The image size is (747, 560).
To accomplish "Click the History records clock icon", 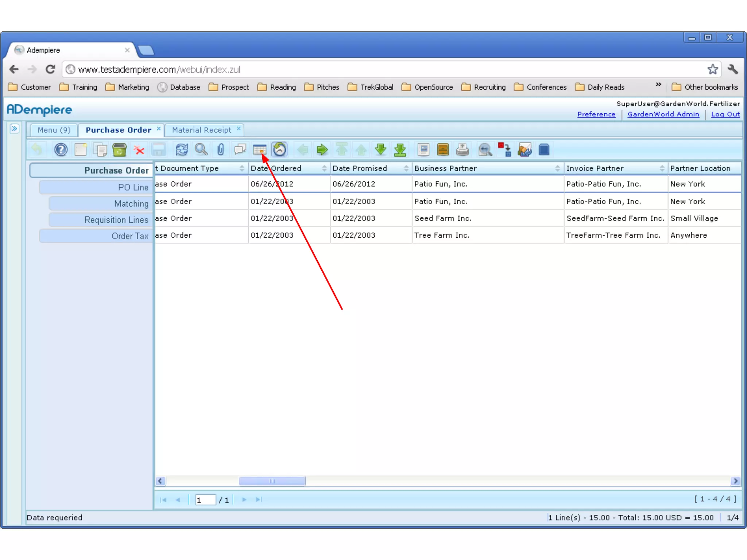I will 279,150.
